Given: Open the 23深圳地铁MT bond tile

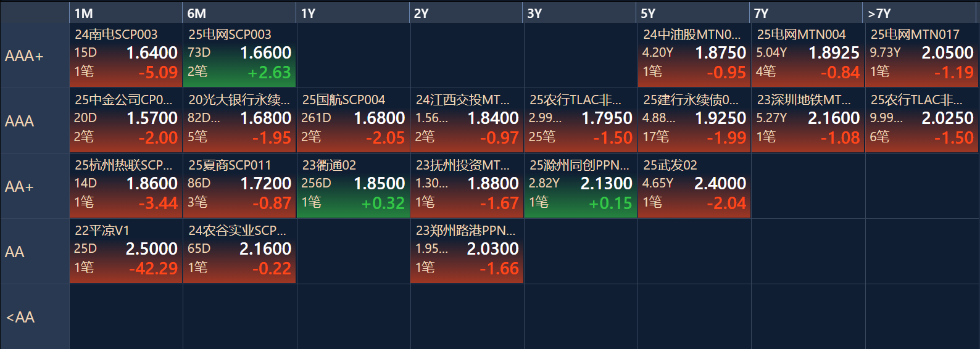Looking at the screenshot, I should click(808, 121).
